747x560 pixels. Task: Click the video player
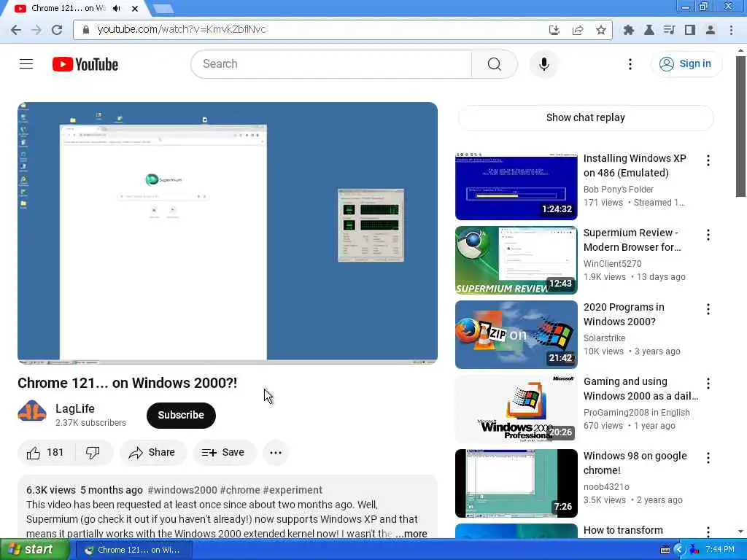pyautogui.click(x=228, y=233)
